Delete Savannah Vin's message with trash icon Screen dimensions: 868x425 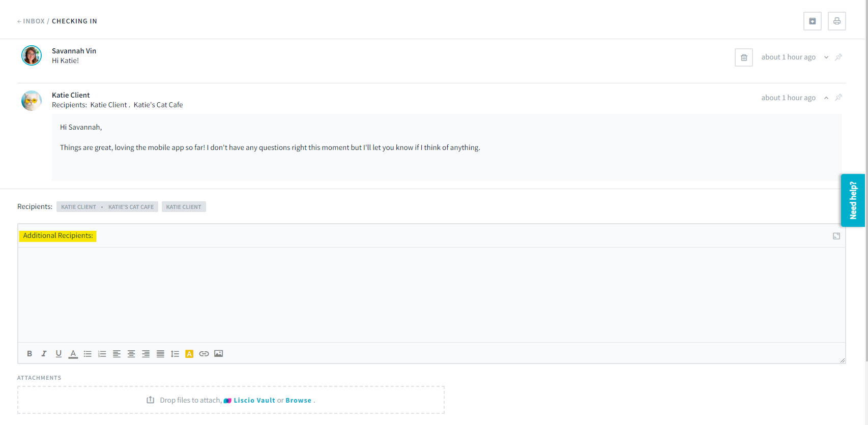(x=744, y=57)
